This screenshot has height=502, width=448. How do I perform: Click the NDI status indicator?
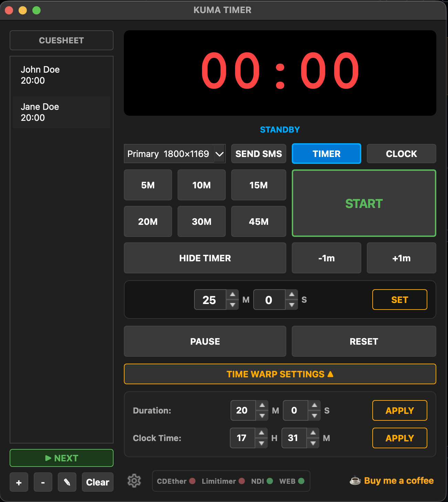click(x=270, y=481)
